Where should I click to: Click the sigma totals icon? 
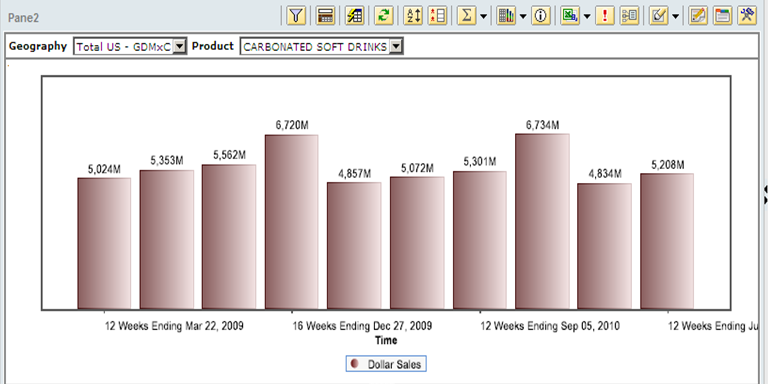(467, 16)
